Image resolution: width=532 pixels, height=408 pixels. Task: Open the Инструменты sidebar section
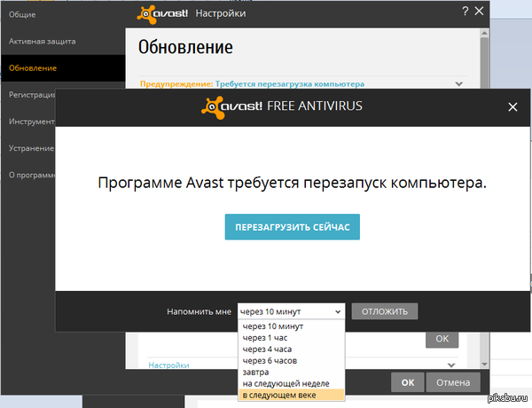point(32,122)
